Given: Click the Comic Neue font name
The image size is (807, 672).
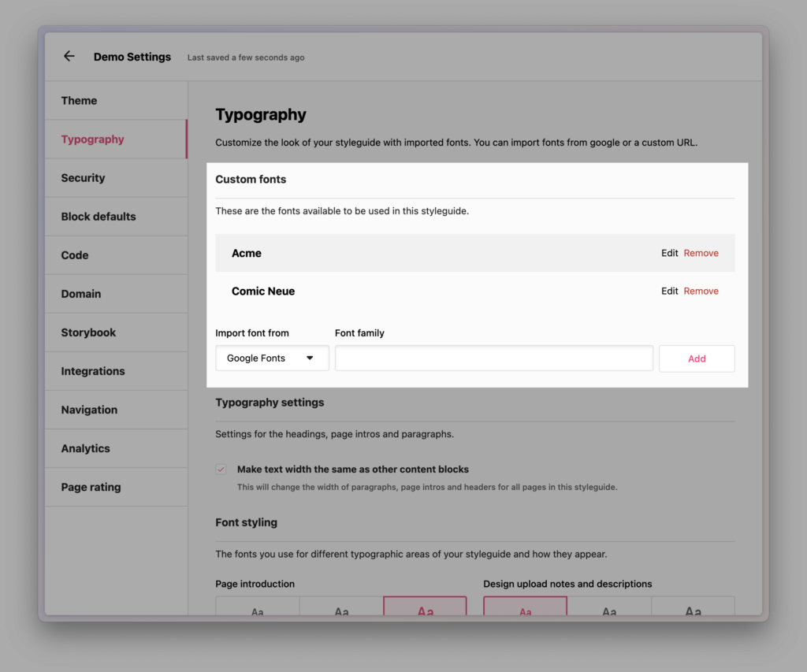Looking at the screenshot, I should 263,291.
